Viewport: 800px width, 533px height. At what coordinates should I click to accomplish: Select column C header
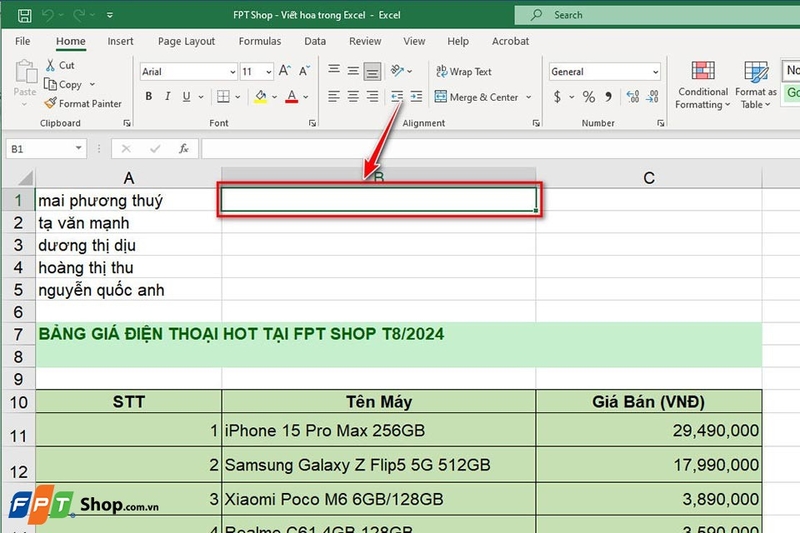click(x=648, y=177)
